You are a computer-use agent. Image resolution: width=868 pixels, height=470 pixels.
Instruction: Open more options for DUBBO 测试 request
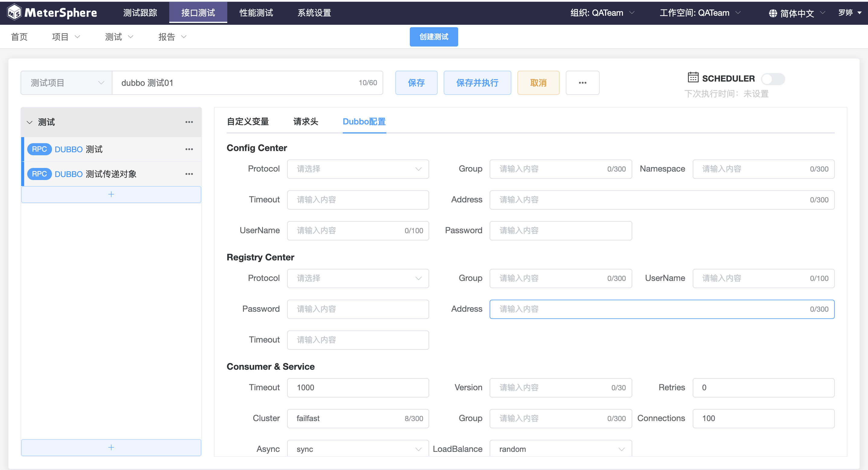pos(189,149)
